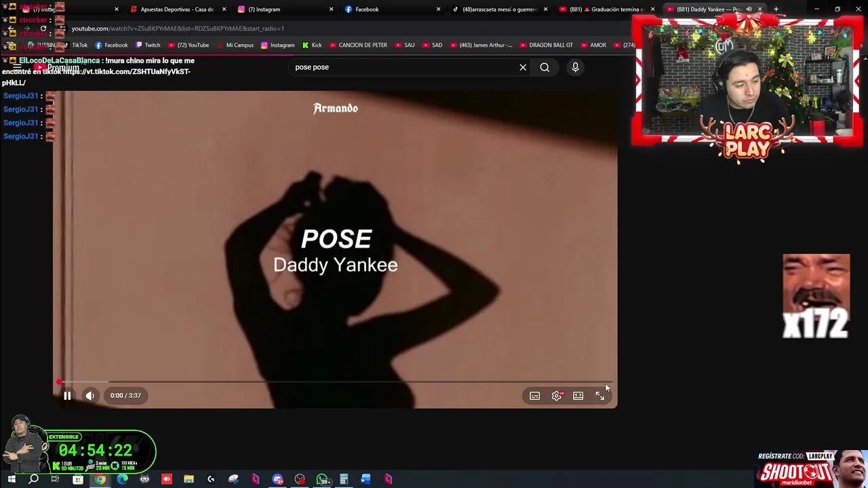Screen dimensions: 868x488
Task: Pause the Daddy Yankee video
Action: click(67, 396)
